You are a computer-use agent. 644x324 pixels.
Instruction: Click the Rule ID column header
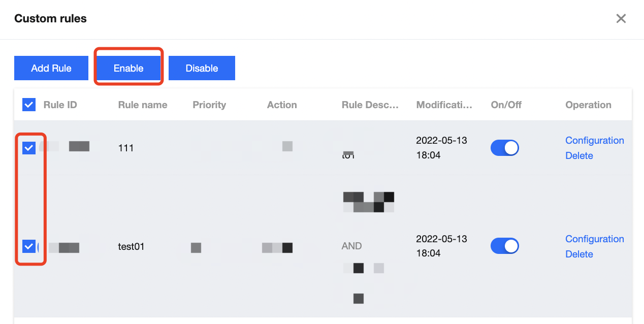coord(60,105)
